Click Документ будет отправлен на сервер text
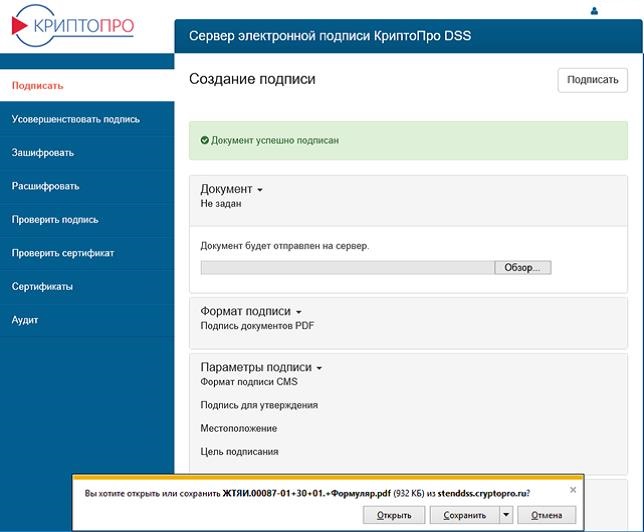This screenshot has height=532, width=644. pyautogui.click(x=285, y=246)
